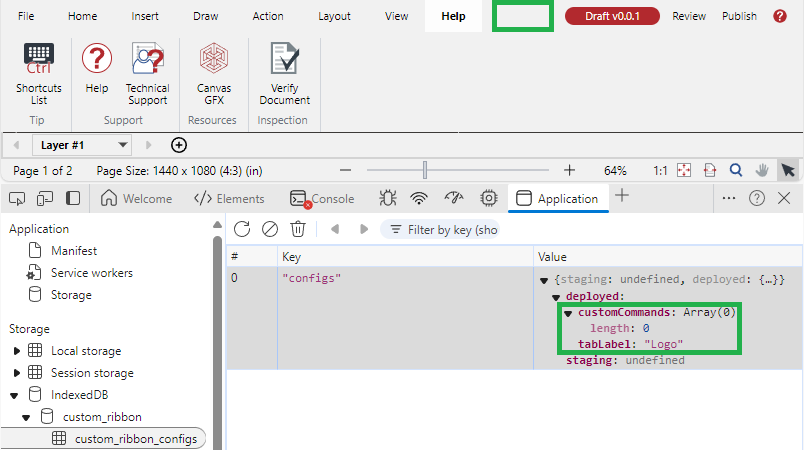Toggle the DevTools sidebar dock panel

click(73, 198)
